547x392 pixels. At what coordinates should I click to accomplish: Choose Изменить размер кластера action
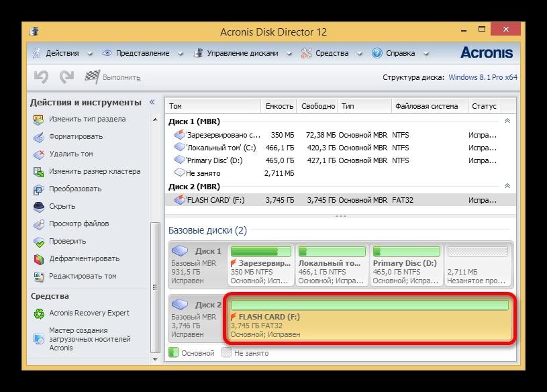[x=95, y=172]
